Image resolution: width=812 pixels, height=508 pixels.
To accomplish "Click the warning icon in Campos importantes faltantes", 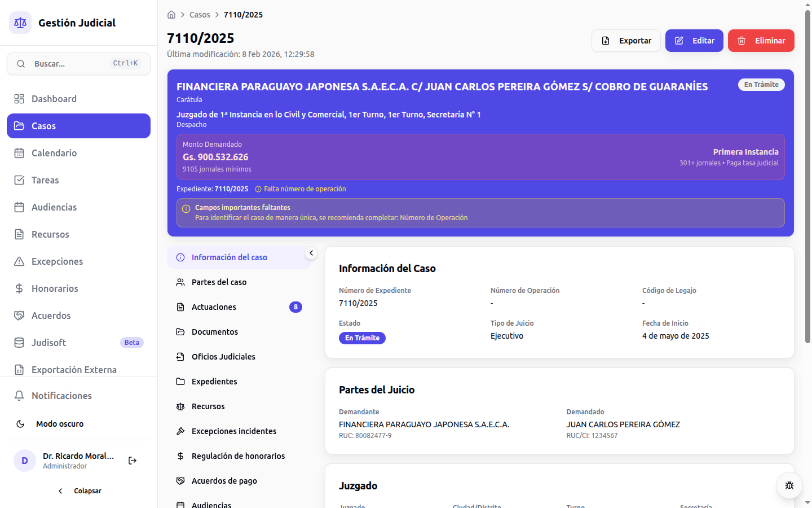I will coord(186,209).
